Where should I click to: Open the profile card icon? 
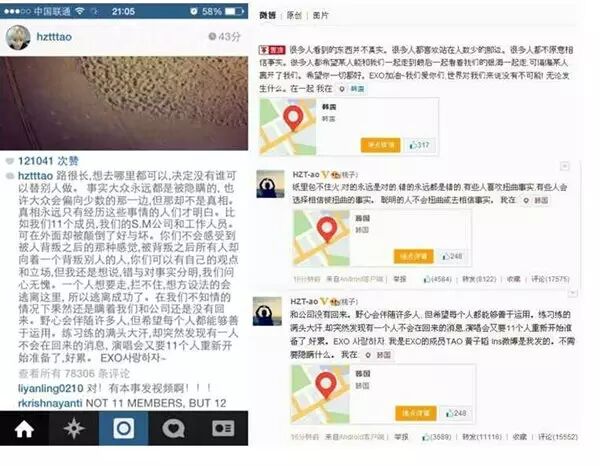pos(223,429)
